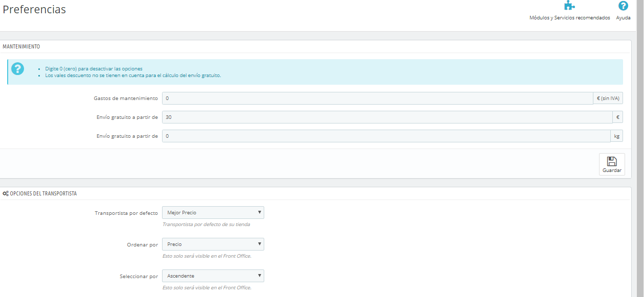Click the 'Ordenar por' label
The image size is (644, 297).
click(x=143, y=244)
